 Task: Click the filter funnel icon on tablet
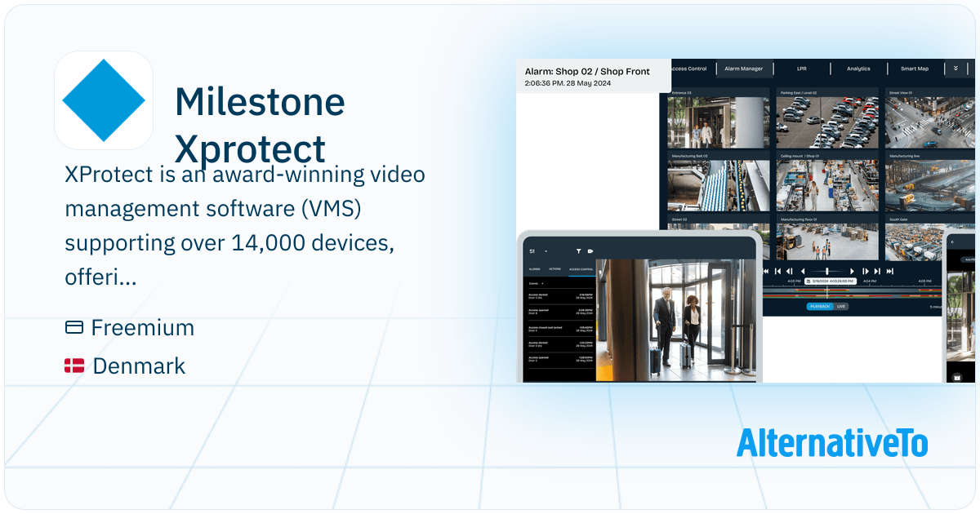pyautogui.click(x=578, y=251)
